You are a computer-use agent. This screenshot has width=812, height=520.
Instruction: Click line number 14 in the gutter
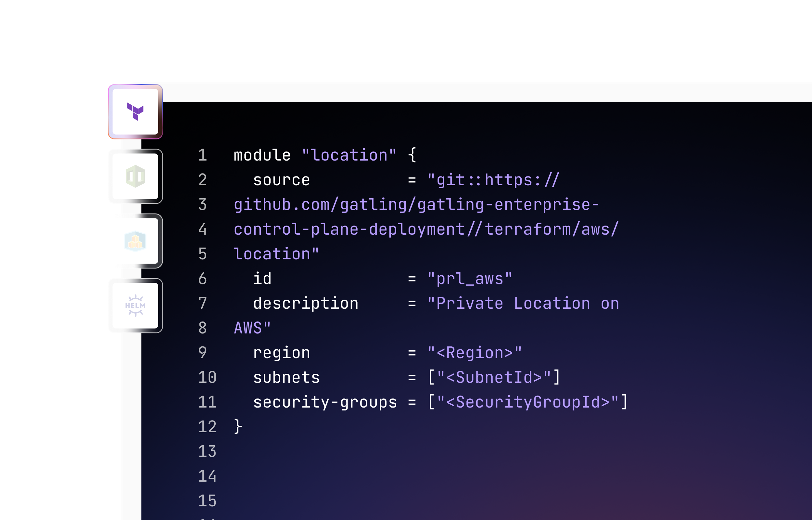click(207, 476)
